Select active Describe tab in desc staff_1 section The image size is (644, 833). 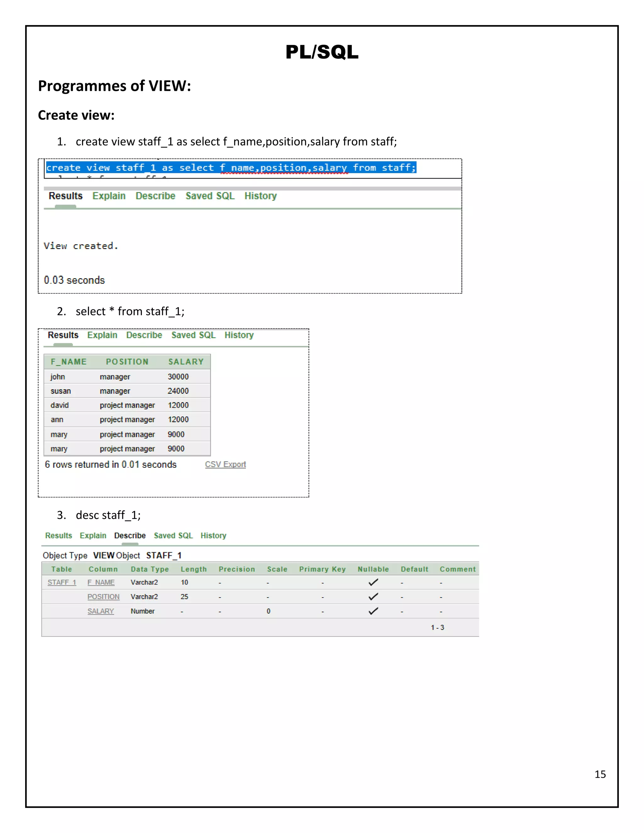pos(130,536)
